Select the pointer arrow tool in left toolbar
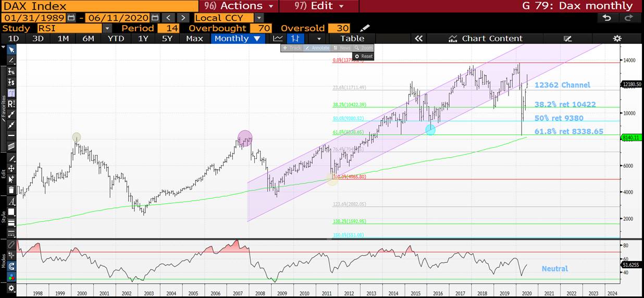This screenshot has width=644, height=298. pyautogui.click(x=11, y=49)
